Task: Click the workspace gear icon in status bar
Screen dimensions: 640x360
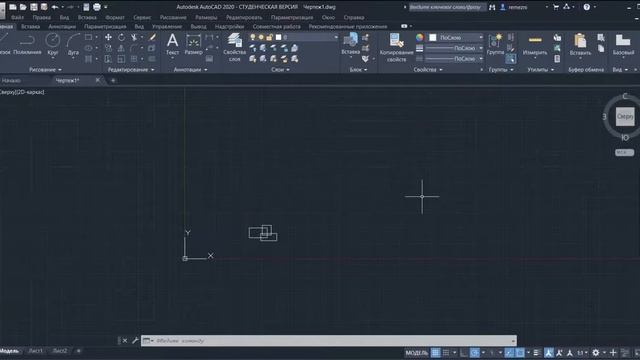Action: [x=596, y=353]
